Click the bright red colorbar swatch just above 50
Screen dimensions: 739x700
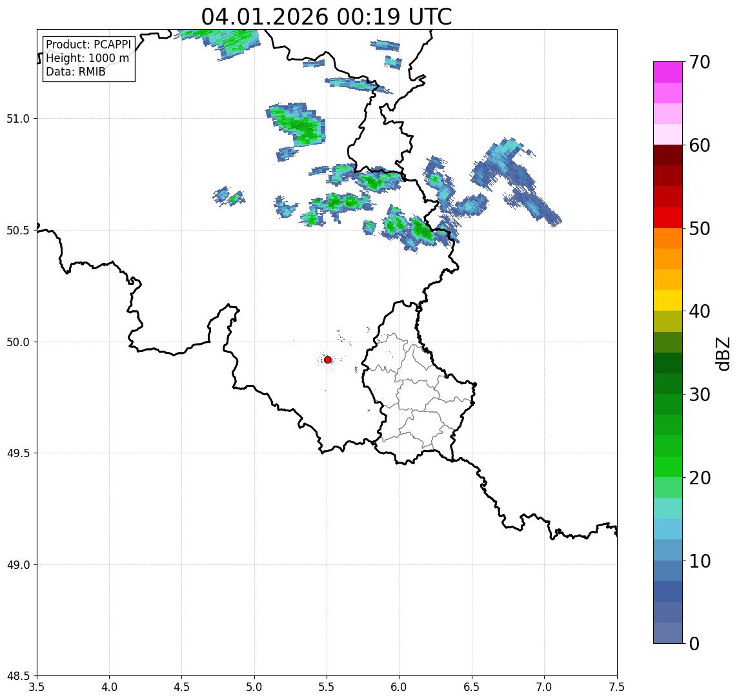click(668, 218)
